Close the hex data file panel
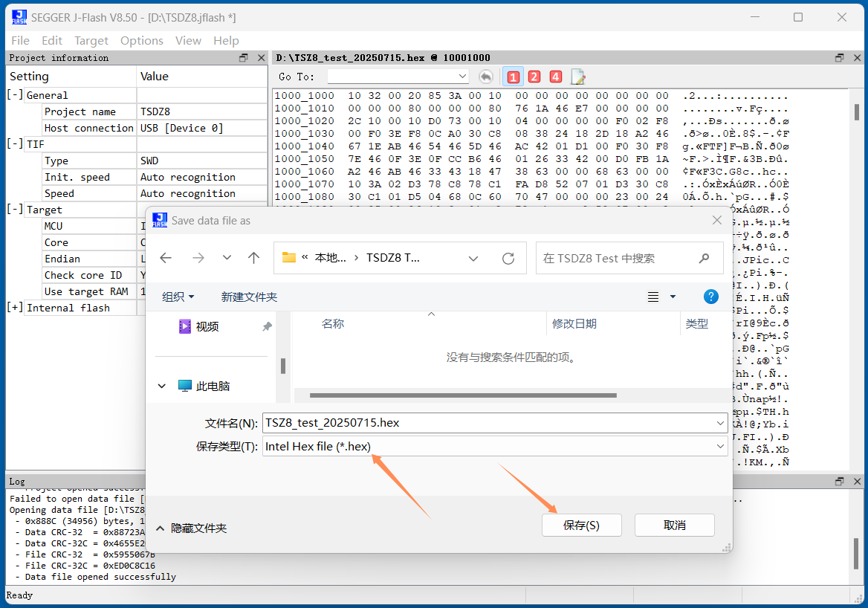 [x=857, y=57]
